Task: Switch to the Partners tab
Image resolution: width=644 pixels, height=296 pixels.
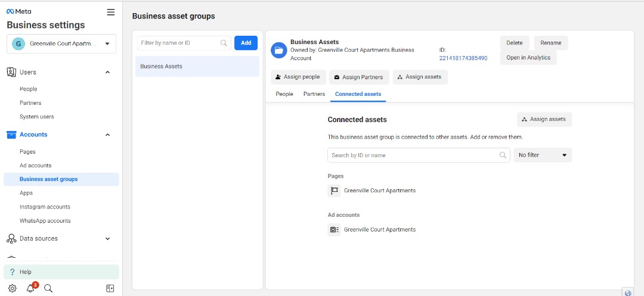Action: pos(314,94)
